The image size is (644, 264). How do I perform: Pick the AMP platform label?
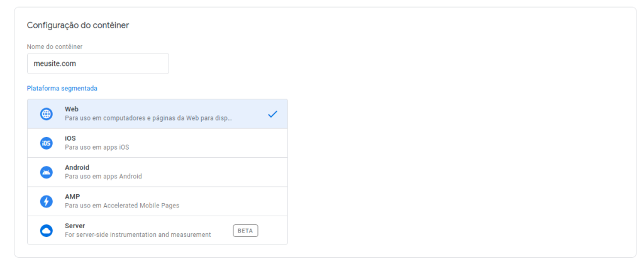point(72,197)
